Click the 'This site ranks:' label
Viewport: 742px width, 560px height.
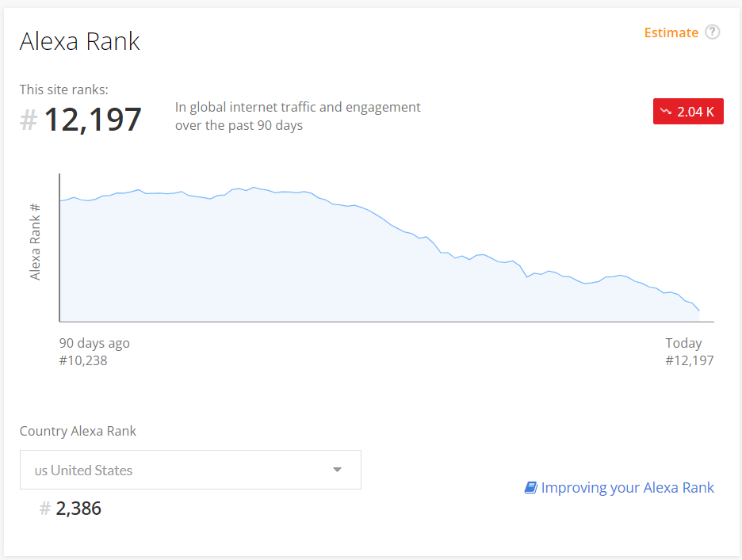(64, 90)
